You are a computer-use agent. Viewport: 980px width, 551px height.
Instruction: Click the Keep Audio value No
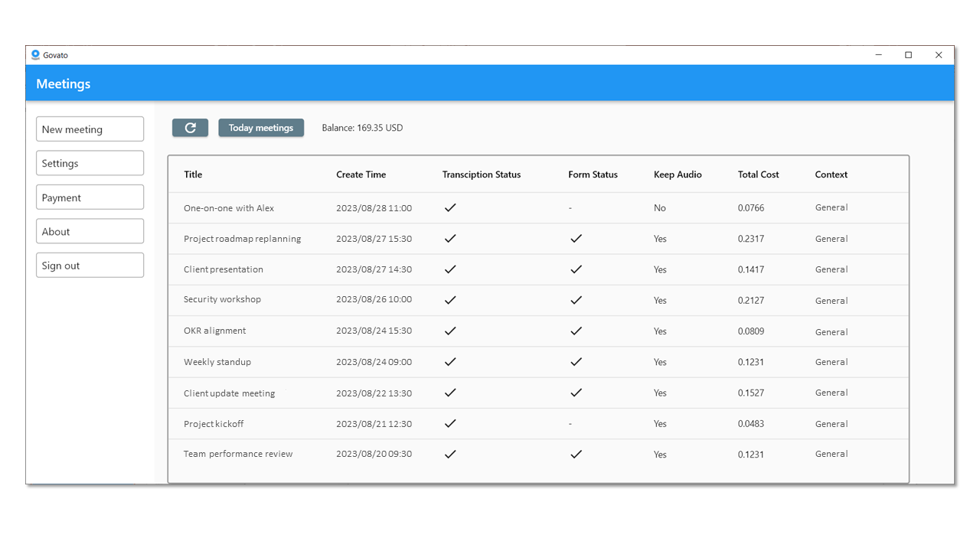[x=660, y=208]
